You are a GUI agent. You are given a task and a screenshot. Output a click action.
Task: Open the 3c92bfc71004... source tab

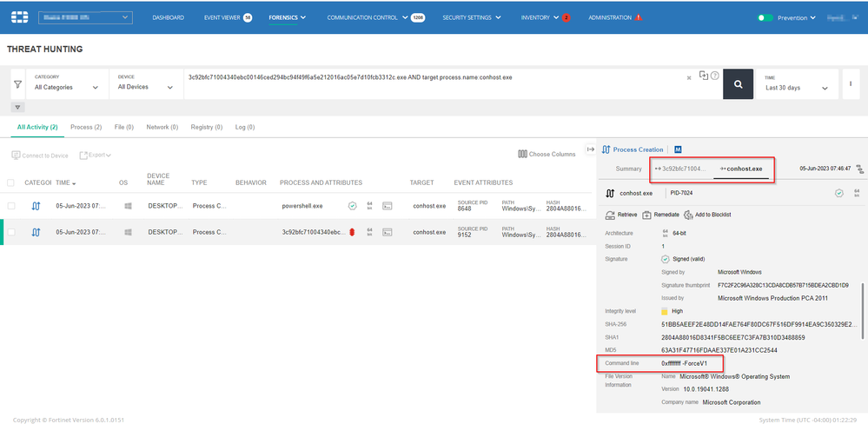681,169
